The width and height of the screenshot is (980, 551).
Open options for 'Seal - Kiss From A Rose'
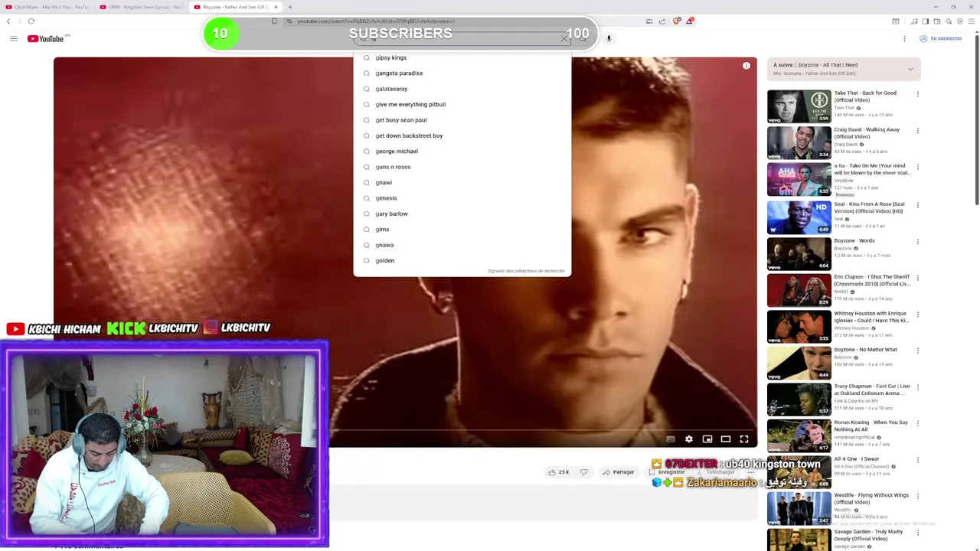click(x=917, y=205)
